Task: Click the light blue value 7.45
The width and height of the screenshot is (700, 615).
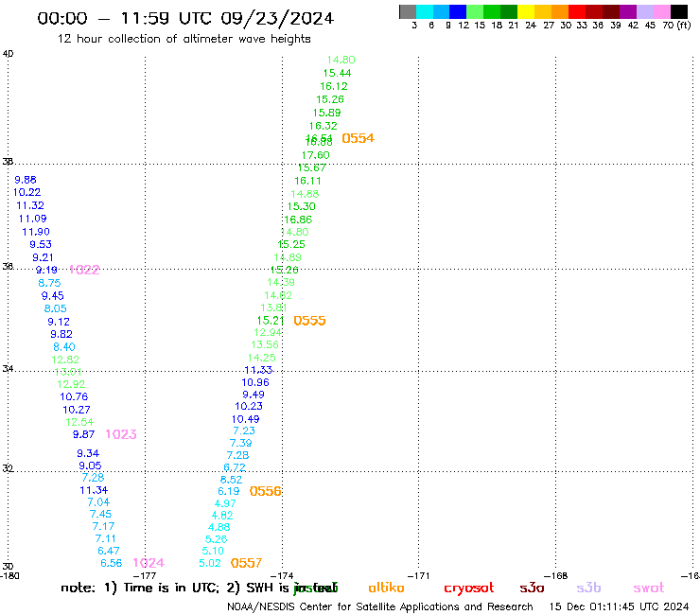Action: (100, 514)
